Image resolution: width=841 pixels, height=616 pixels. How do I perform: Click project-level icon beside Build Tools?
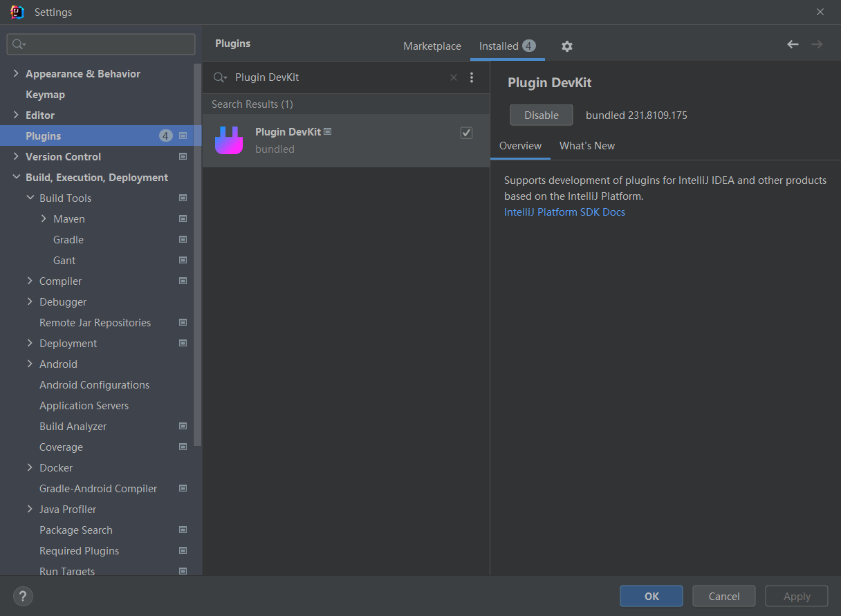point(183,198)
